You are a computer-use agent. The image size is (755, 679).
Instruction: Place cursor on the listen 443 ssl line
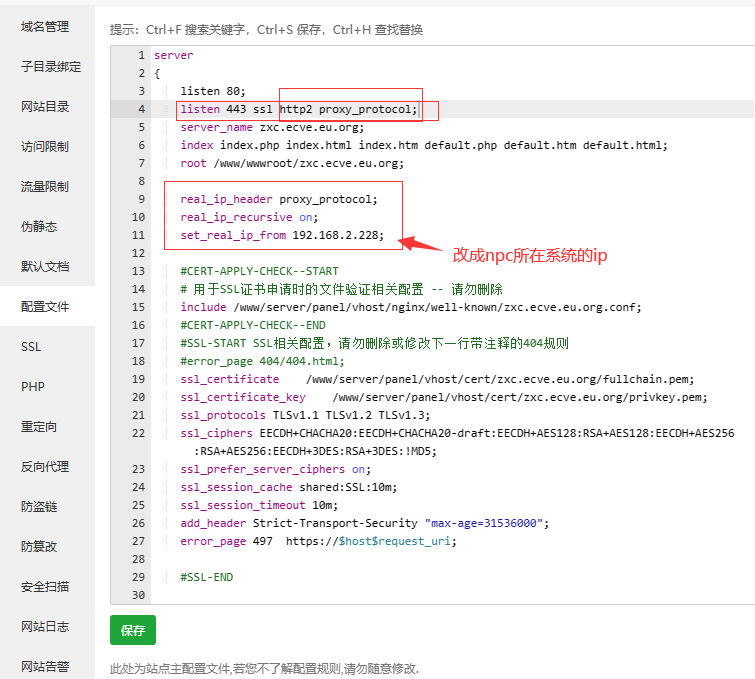300,109
